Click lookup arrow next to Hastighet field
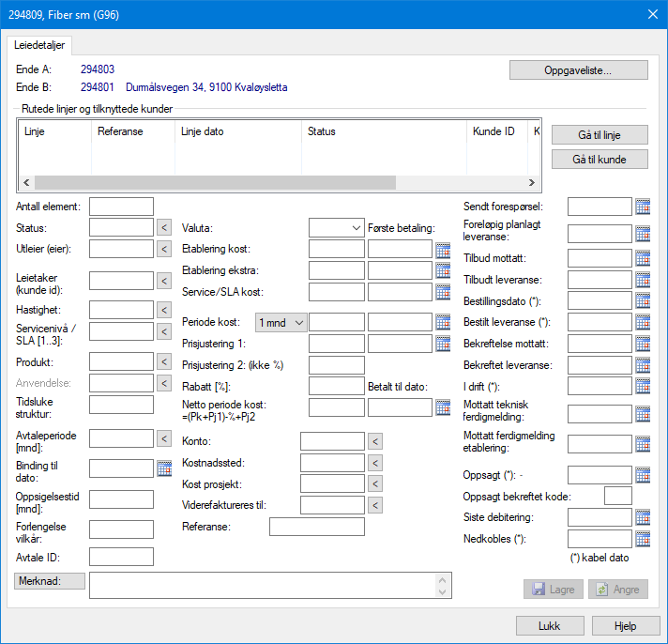Image resolution: width=668 pixels, height=644 pixels. (x=164, y=310)
